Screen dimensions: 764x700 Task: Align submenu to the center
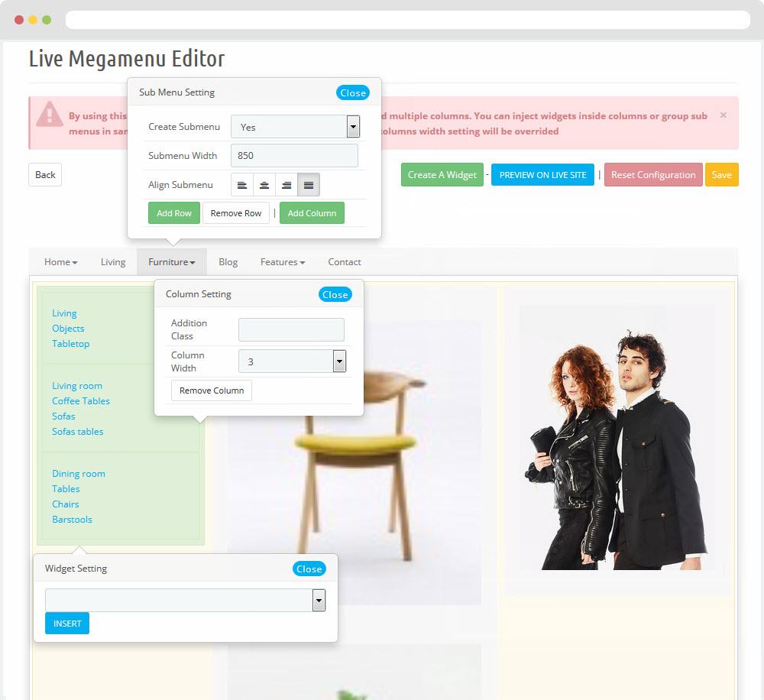coord(264,185)
